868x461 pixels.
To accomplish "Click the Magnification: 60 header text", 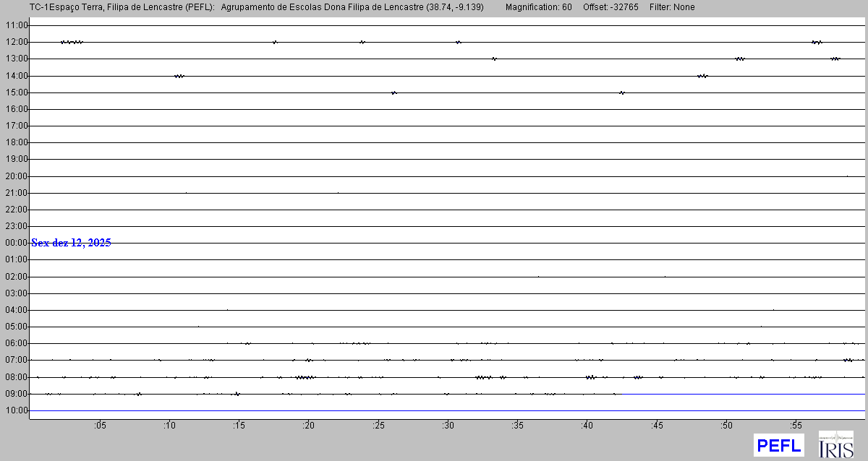I will click(538, 7).
